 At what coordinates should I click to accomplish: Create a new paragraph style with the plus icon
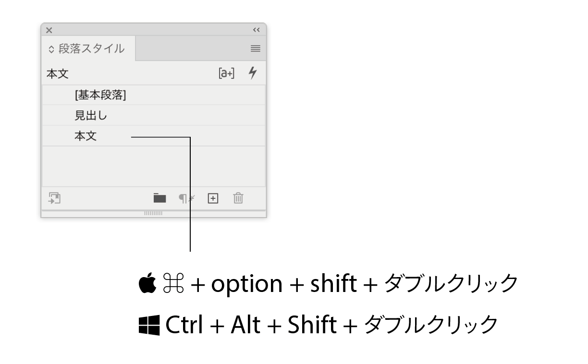[213, 198]
